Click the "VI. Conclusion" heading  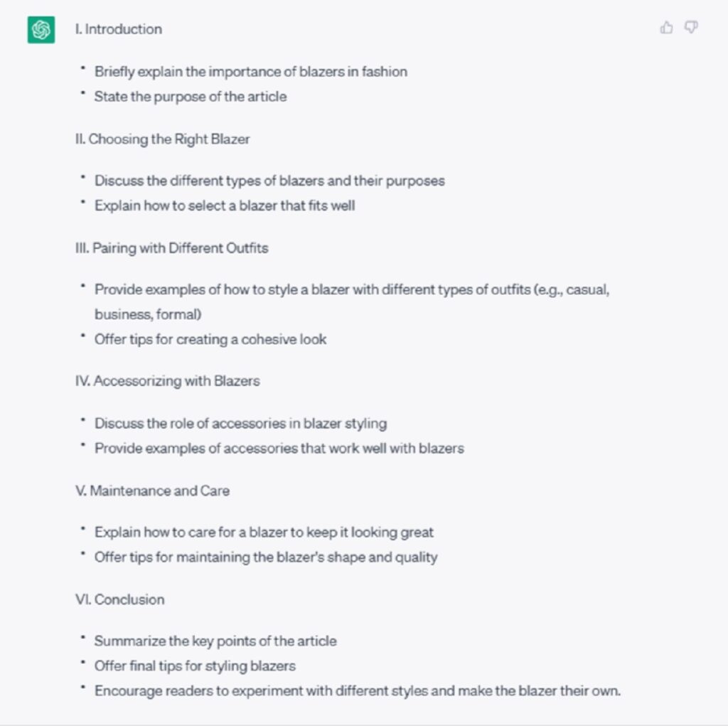119,599
